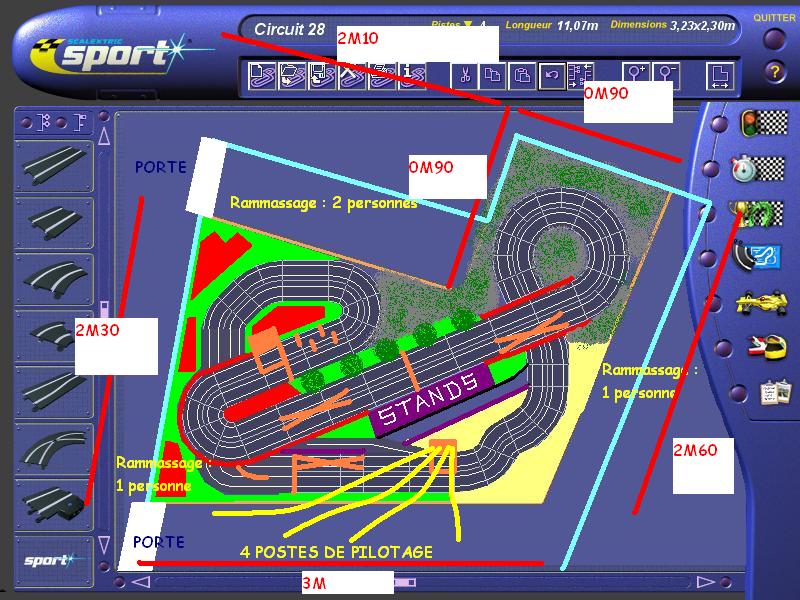Open the Pistes lane count dropdown arrow
The width and height of the screenshot is (800, 600).
pyautogui.click(x=467, y=25)
